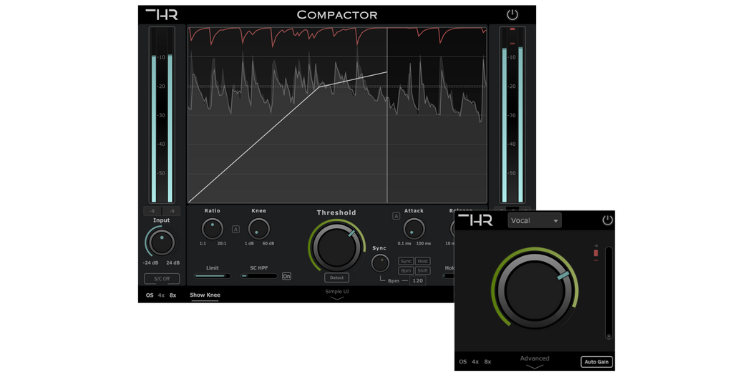Click the THR logo in the Compactor header
Image resolution: width=748 pixels, height=373 pixels.
point(162,14)
